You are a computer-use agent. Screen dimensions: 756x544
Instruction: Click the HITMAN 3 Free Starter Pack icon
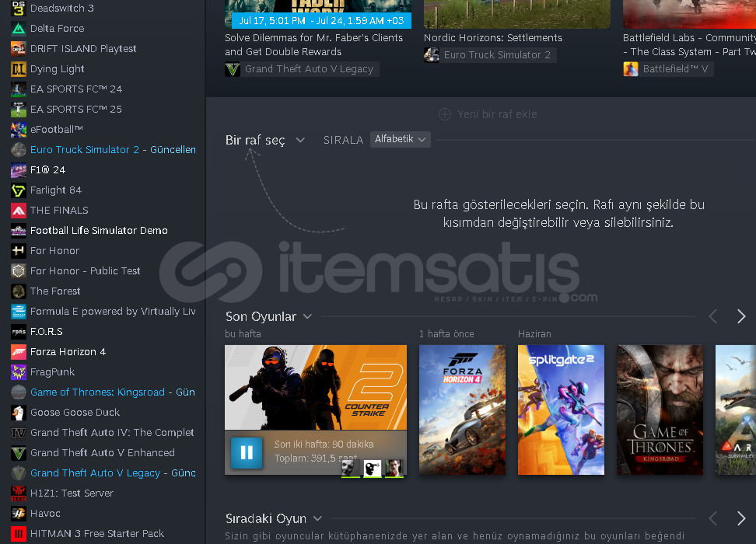pos(19,534)
